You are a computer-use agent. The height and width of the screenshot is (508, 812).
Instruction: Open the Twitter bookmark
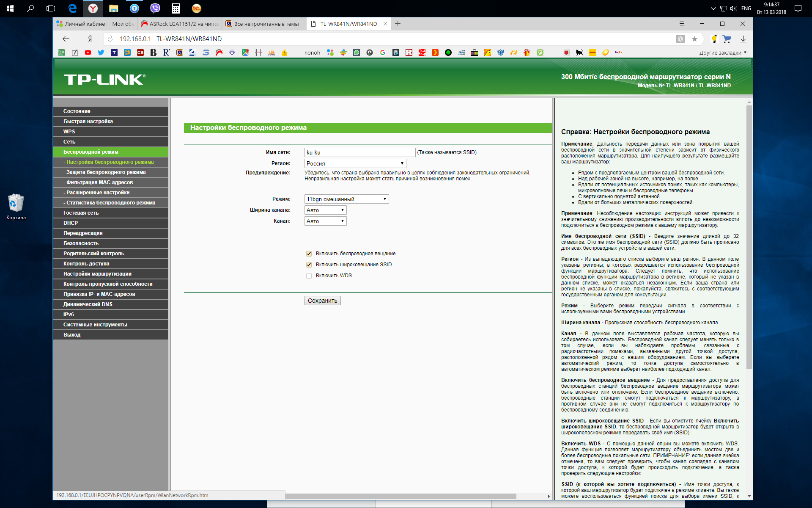tap(101, 52)
